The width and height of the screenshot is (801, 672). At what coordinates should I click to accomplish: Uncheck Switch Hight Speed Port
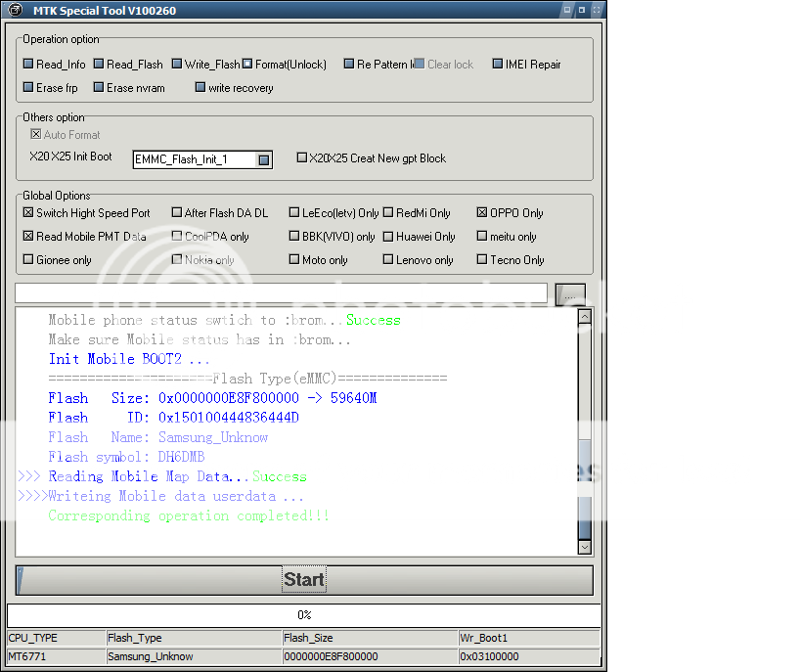pos(28,212)
